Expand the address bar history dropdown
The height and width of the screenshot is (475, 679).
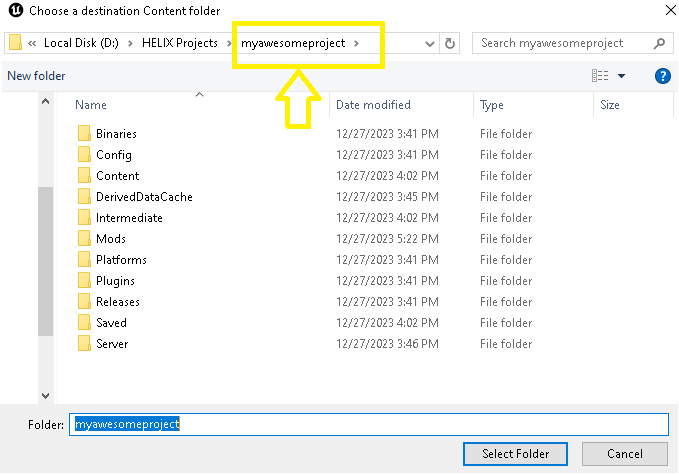pos(430,44)
